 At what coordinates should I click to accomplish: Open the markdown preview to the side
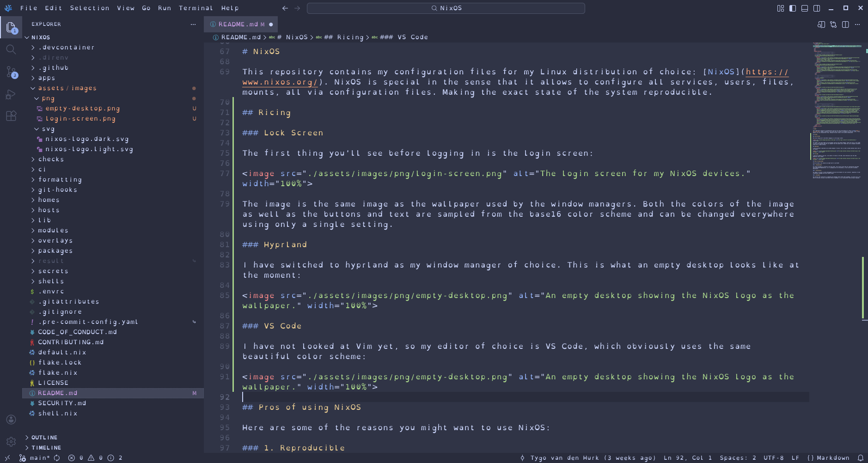tap(821, 24)
